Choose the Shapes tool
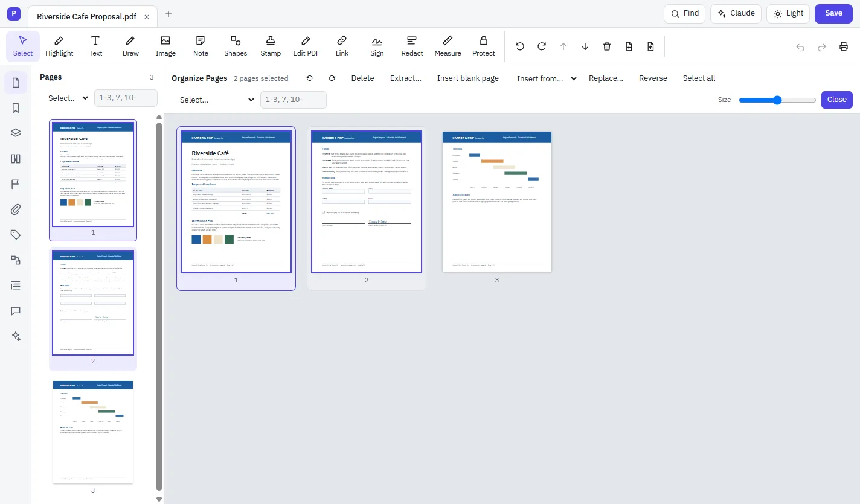 click(x=236, y=46)
